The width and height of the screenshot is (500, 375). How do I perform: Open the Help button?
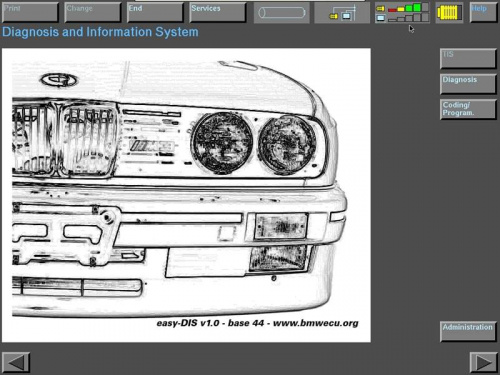coord(483,13)
